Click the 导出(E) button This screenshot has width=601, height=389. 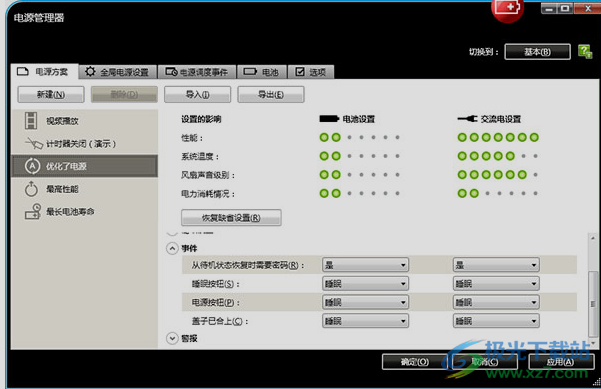(x=271, y=94)
